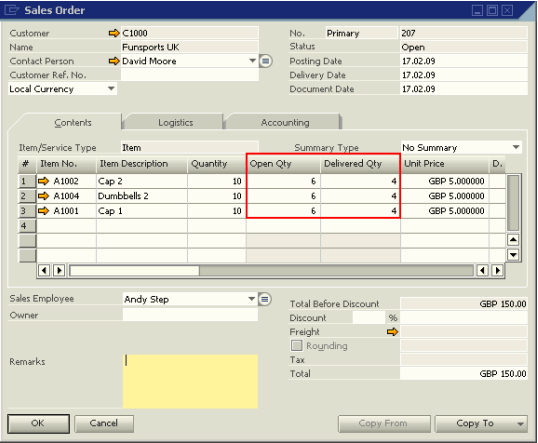Click the Cancel button
Screen dimensions: 538x443
point(104,423)
